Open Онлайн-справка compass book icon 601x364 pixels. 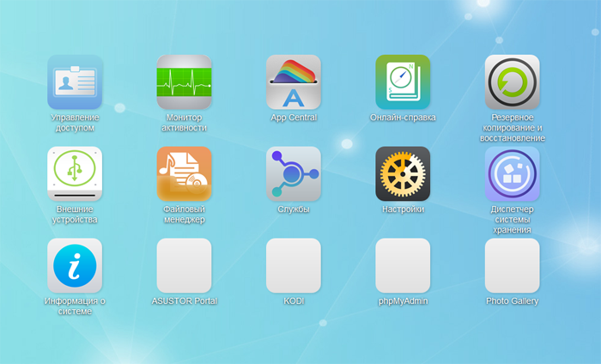click(x=403, y=82)
